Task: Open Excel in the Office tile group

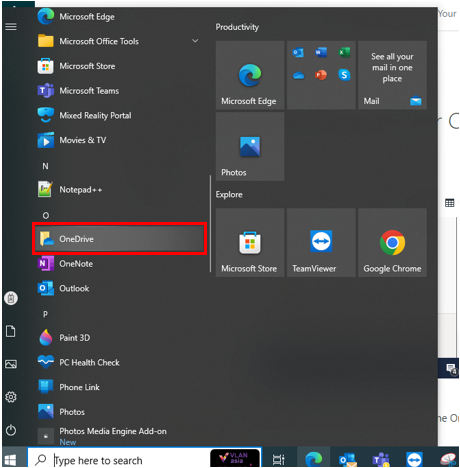Action: (344, 52)
